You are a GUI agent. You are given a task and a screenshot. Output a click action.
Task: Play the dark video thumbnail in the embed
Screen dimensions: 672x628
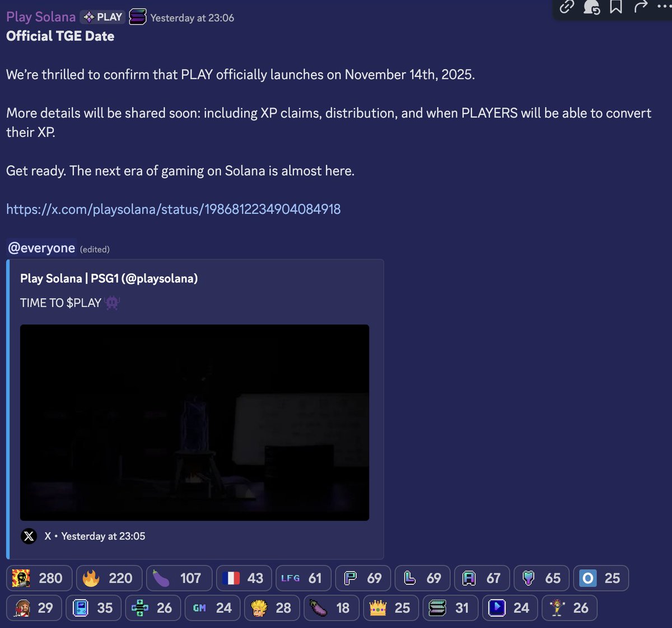(x=194, y=423)
